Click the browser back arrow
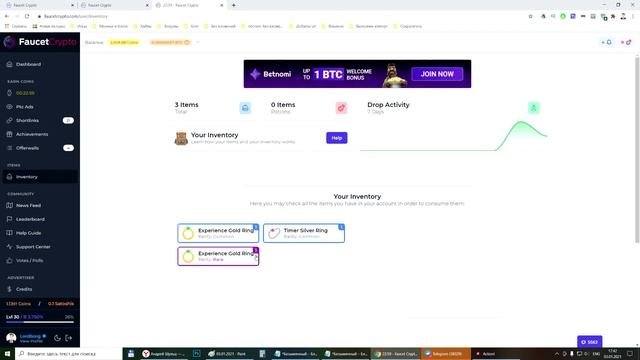 [7, 16]
